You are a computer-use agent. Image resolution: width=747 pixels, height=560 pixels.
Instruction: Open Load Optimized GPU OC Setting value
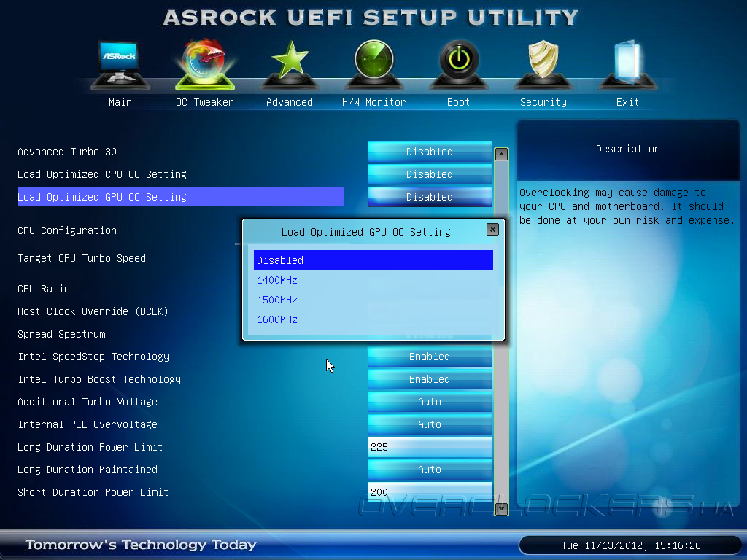429,197
